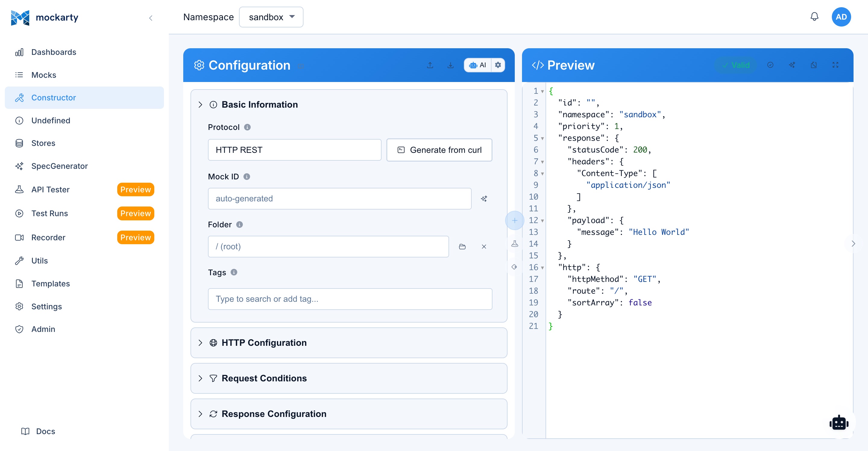Click the Folder info icon
This screenshot has width=868, height=451.
240,225
